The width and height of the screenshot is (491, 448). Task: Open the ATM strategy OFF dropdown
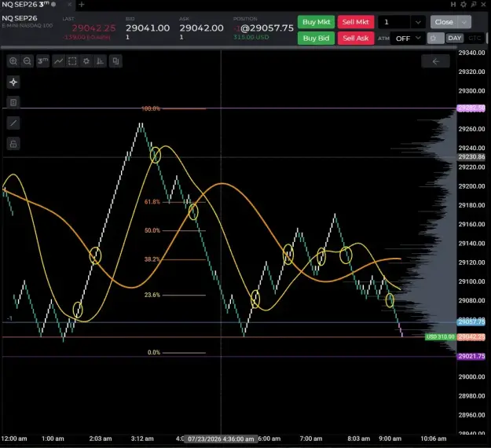tap(408, 39)
